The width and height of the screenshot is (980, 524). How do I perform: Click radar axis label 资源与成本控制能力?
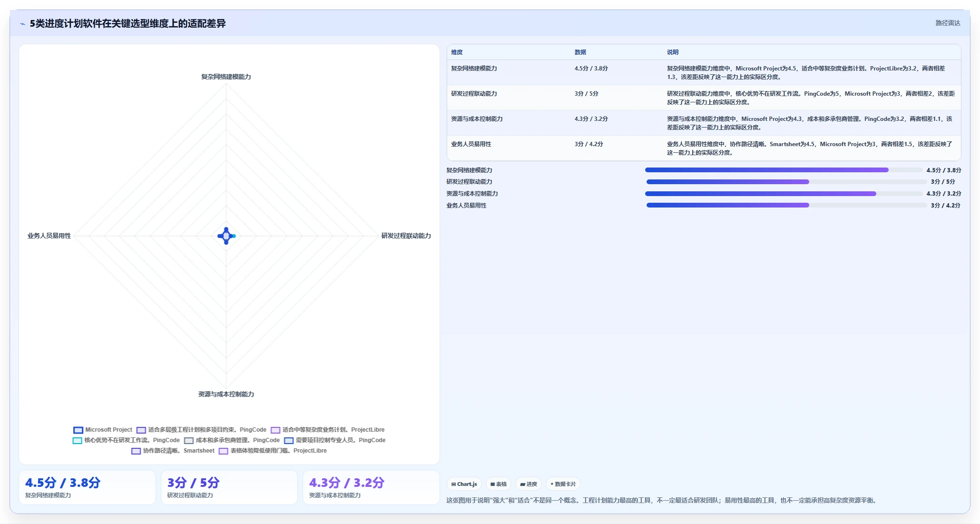tap(226, 394)
